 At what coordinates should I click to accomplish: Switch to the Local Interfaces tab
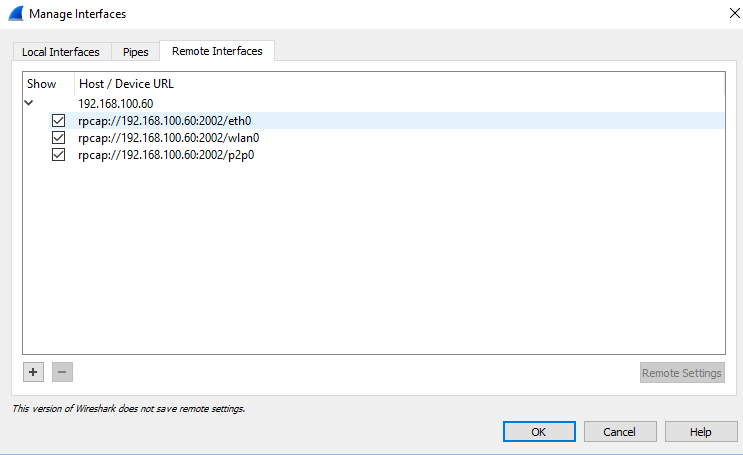(61, 52)
